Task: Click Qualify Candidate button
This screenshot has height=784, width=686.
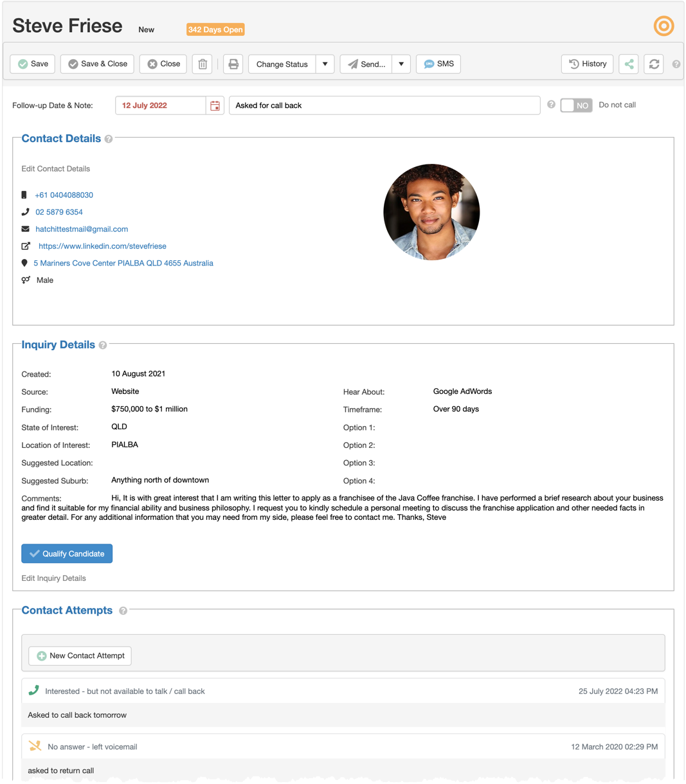Action: point(67,554)
